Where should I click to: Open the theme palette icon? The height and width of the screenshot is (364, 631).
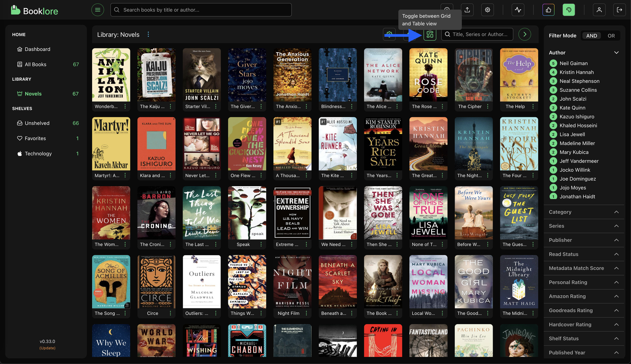tap(569, 10)
